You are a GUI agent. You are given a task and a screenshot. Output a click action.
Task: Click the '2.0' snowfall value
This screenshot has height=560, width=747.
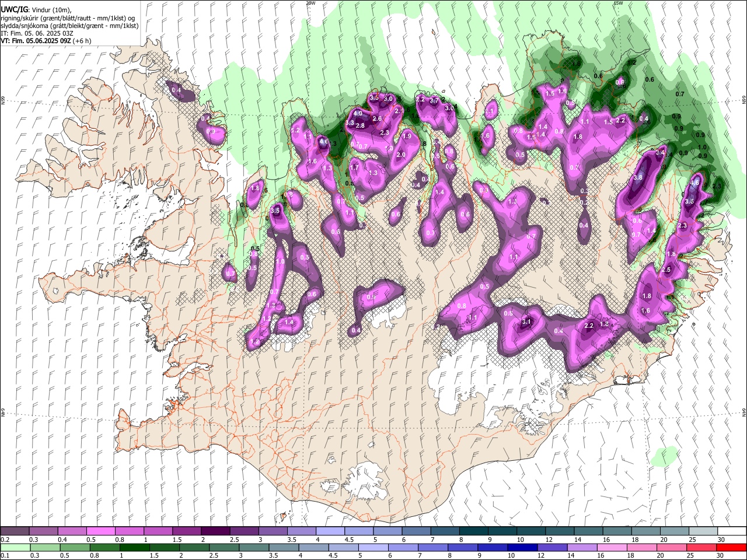point(401,155)
